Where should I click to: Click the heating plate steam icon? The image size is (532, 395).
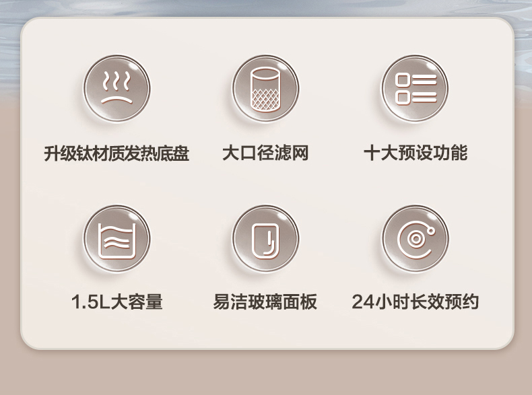[x=117, y=89]
